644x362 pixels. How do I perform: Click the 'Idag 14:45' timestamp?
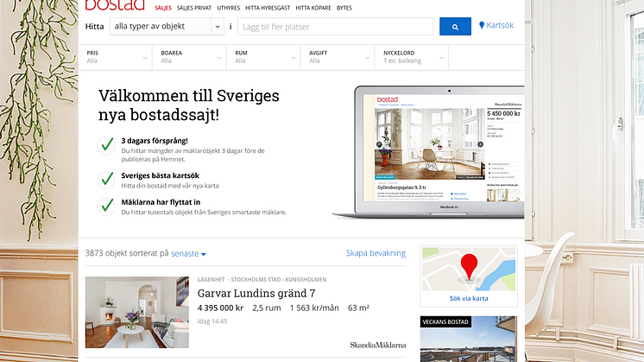[212, 321]
